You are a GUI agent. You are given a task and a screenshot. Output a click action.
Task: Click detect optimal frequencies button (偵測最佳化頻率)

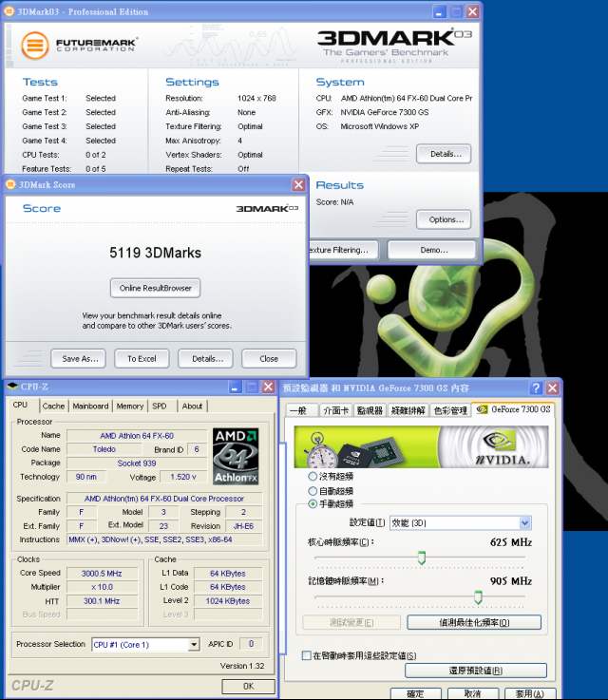[474, 622]
